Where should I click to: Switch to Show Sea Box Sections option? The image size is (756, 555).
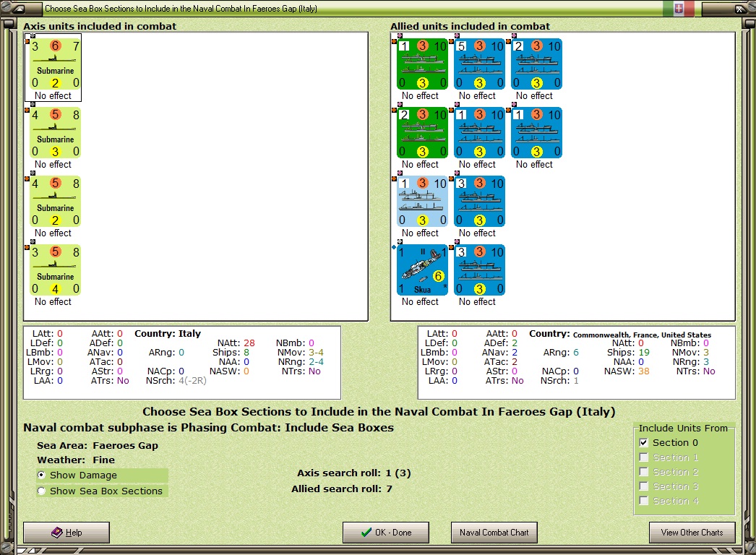(41, 491)
